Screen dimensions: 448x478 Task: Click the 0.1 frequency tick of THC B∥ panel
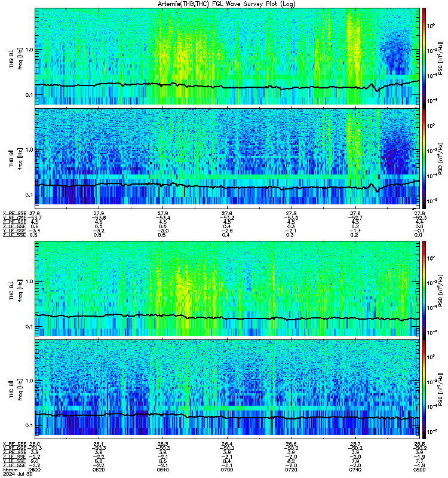pyautogui.click(x=29, y=425)
